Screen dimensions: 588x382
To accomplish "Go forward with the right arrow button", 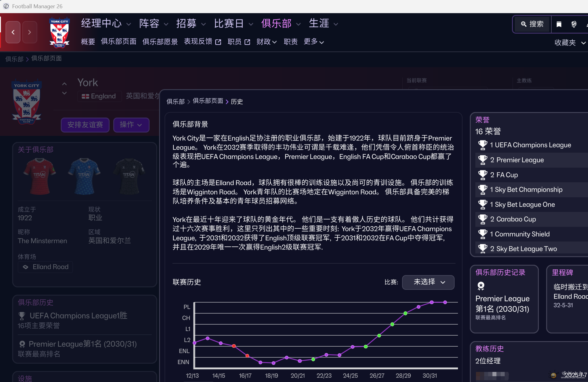I will (x=30, y=32).
